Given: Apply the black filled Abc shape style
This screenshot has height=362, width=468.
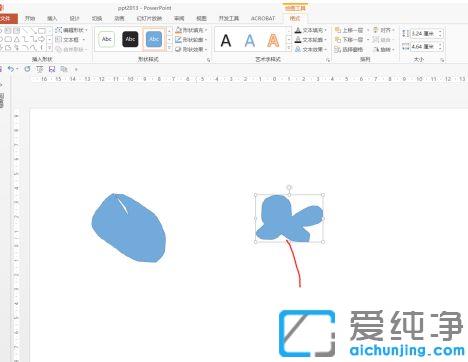Looking at the screenshot, I should coord(130,39).
